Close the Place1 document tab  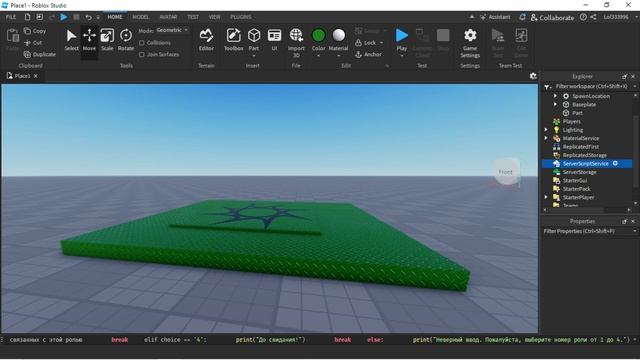click(36, 76)
